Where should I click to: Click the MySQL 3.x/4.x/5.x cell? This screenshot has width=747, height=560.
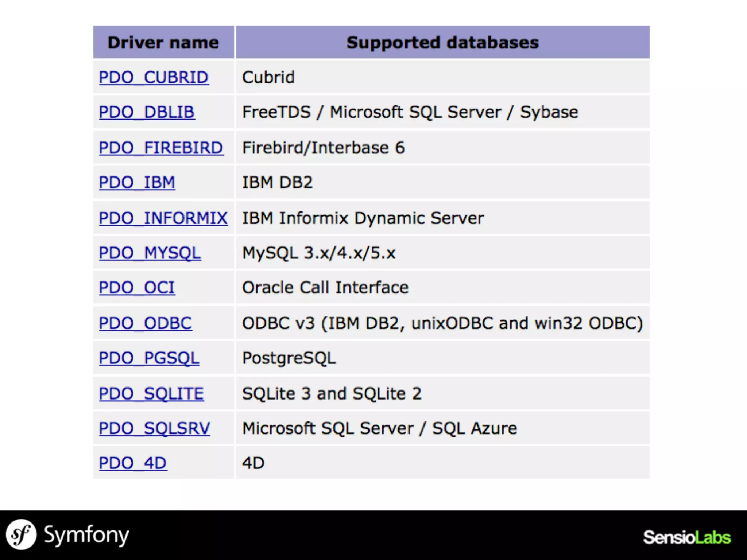pyautogui.click(x=318, y=253)
